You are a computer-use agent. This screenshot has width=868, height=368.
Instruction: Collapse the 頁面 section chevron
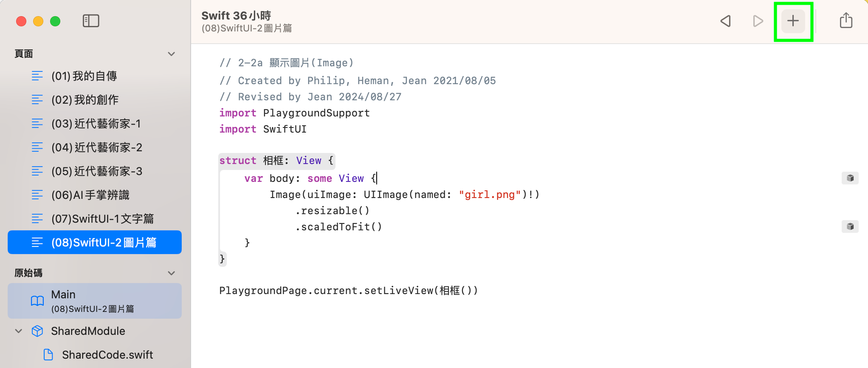coord(172,54)
